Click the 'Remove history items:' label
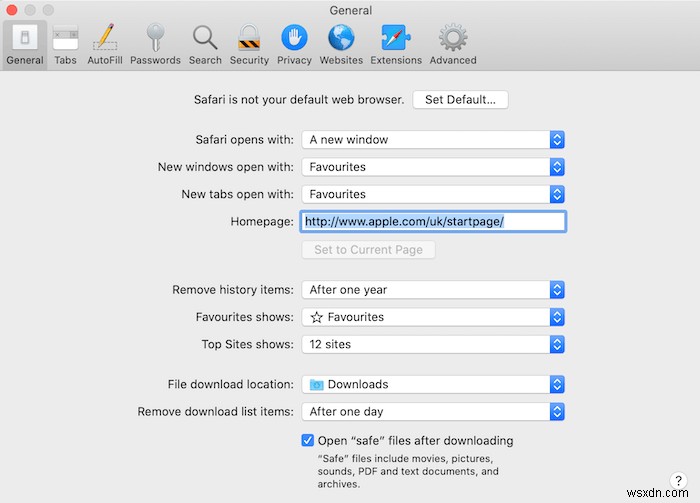Viewport: 700px width, 503px height. (x=233, y=290)
